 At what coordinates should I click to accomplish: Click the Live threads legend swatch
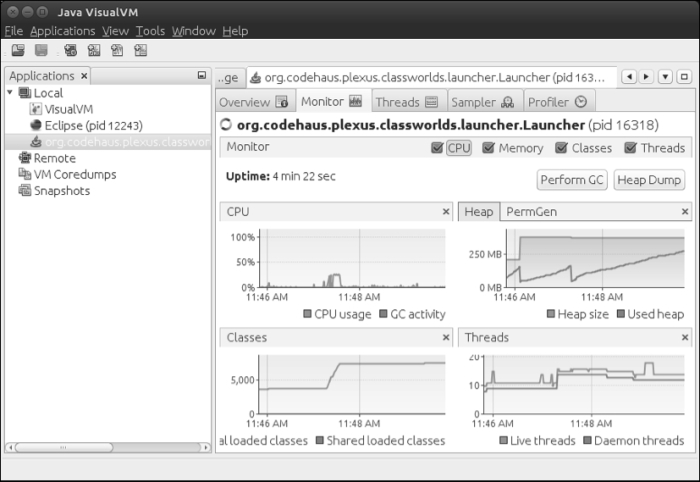click(504, 440)
